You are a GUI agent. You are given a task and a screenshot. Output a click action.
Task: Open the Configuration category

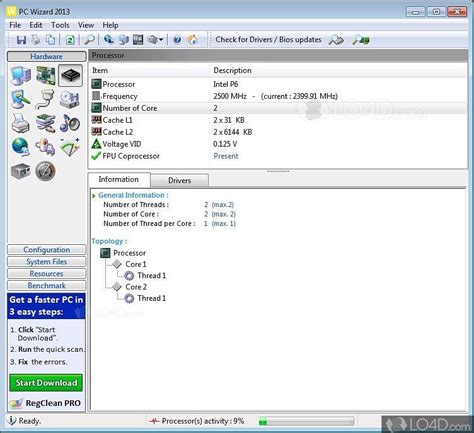[x=46, y=250]
